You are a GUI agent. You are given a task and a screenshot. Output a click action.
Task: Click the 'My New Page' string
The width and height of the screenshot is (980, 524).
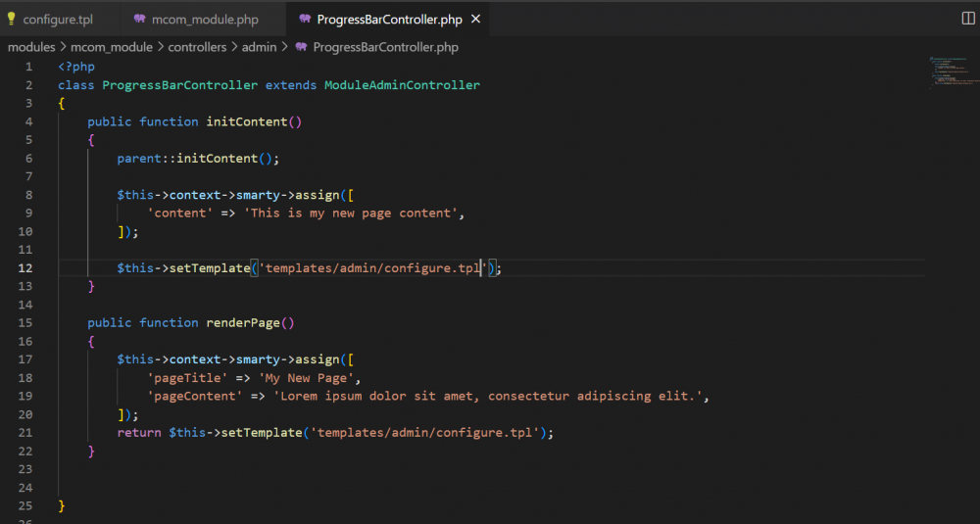coord(306,378)
